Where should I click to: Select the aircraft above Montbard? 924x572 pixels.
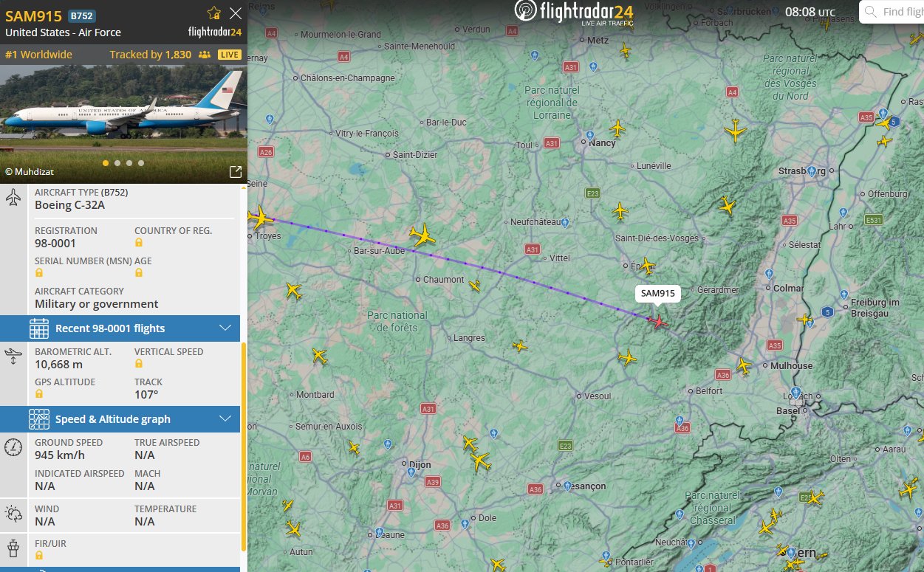click(x=319, y=356)
